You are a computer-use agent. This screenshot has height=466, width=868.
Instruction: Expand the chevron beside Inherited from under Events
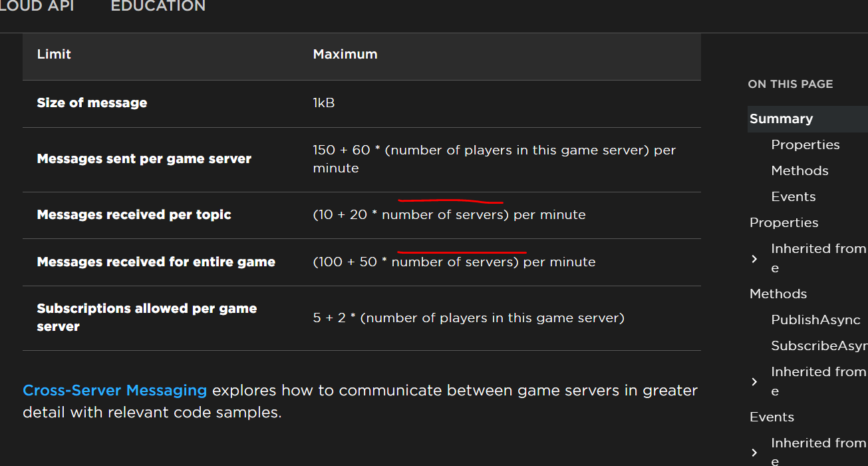click(x=755, y=452)
